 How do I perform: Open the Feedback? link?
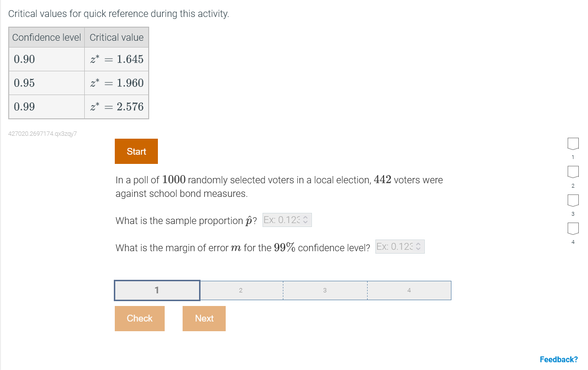[x=558, y=359]
